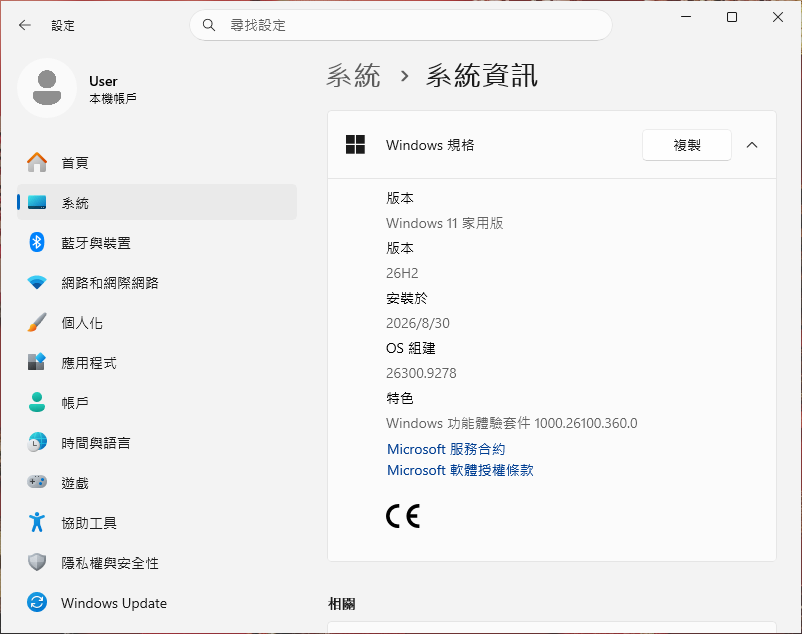
Task: Click the User 本機帳戶 name
Action: (x=113, y=89)
